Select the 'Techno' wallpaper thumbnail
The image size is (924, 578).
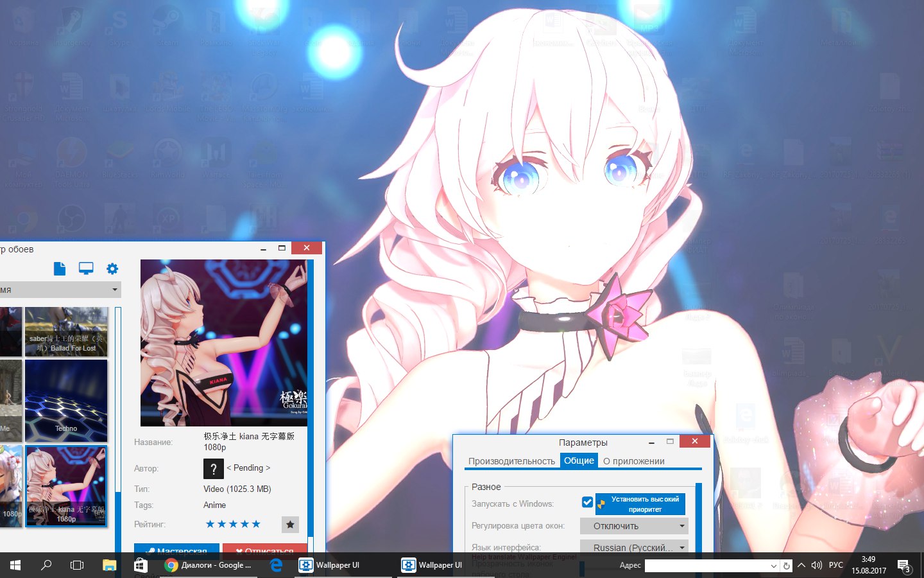66,400
